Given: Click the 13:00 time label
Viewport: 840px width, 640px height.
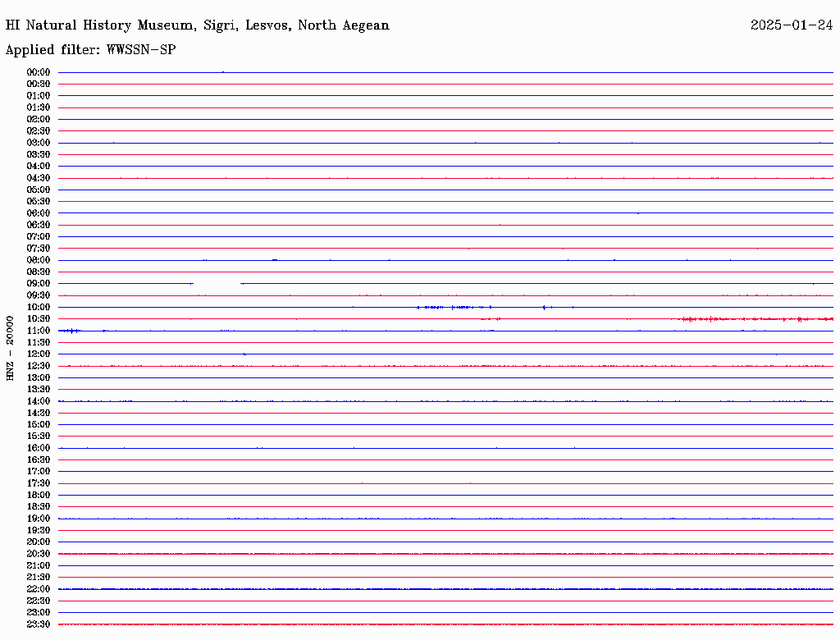Looking at the screenshot, I should coord(39,378).
